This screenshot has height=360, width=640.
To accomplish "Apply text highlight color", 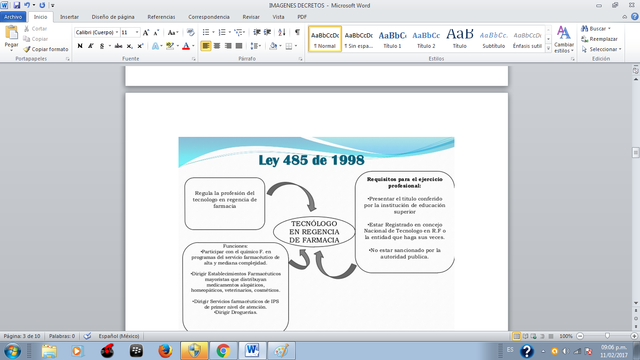I will [x=170, y=46].
